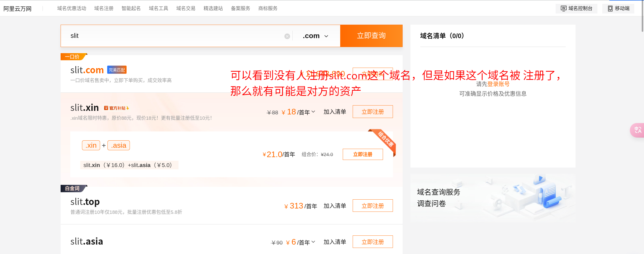The height and width of the screenshot is (254, 644).
Task: Open 备案服务 menu item
Action: point(241,8)
